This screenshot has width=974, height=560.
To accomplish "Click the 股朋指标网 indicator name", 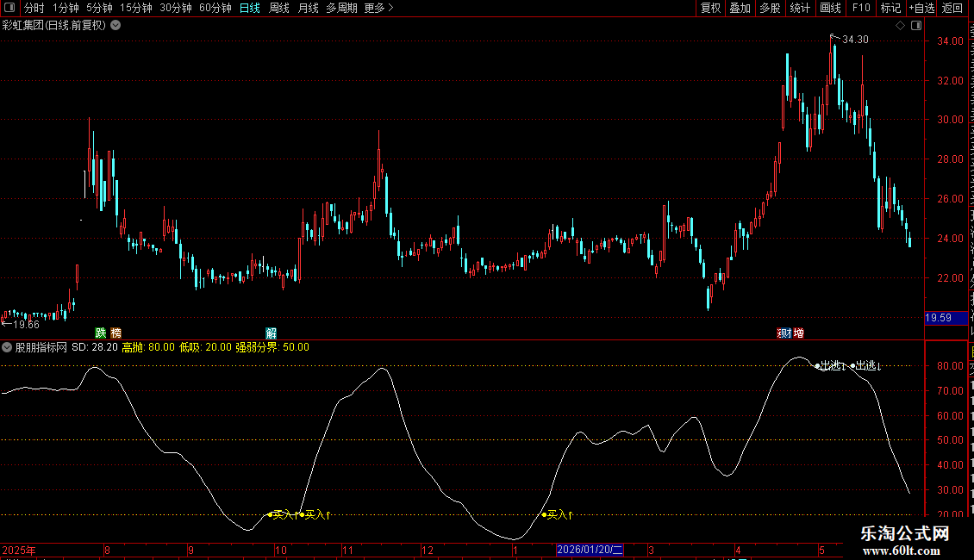I will pyautogui.click(x=41, y=347).
